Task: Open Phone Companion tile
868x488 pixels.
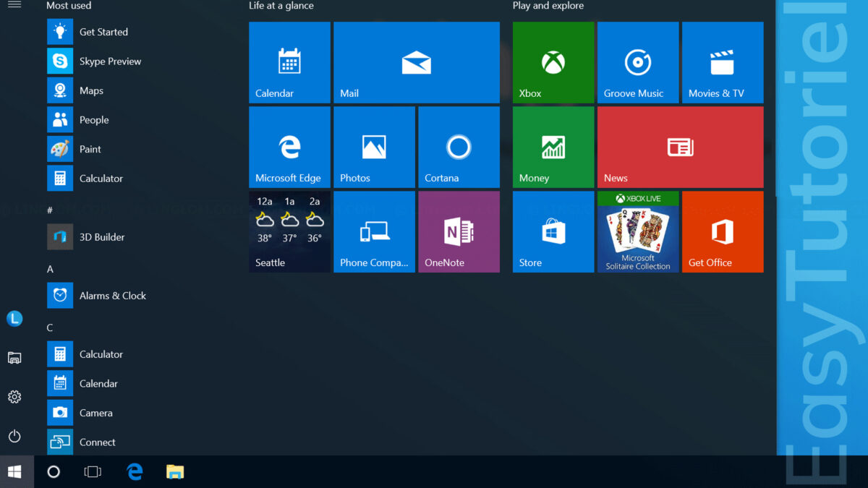Action: pyautogui.click(x=374, y=232)
